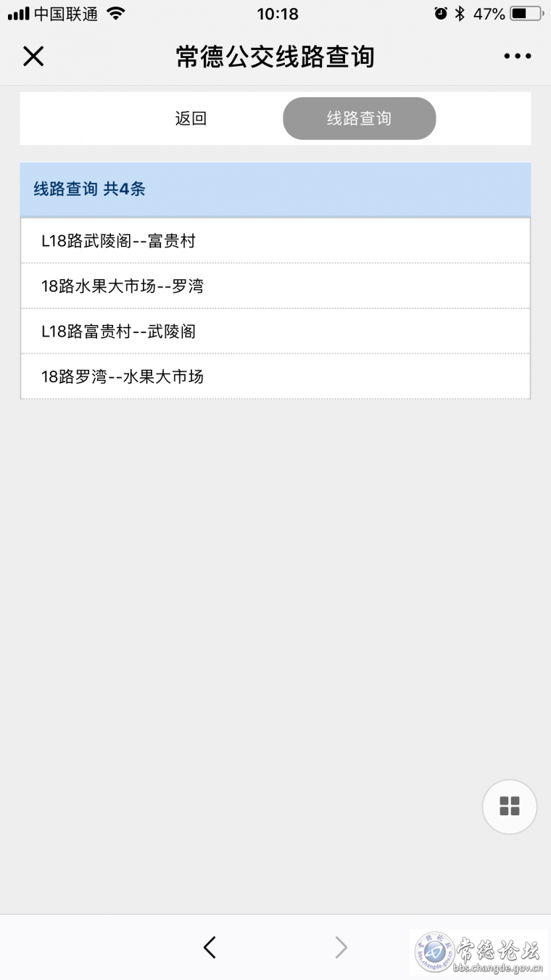Tap the 常德公交线路查询 page title

coord(275,56)
